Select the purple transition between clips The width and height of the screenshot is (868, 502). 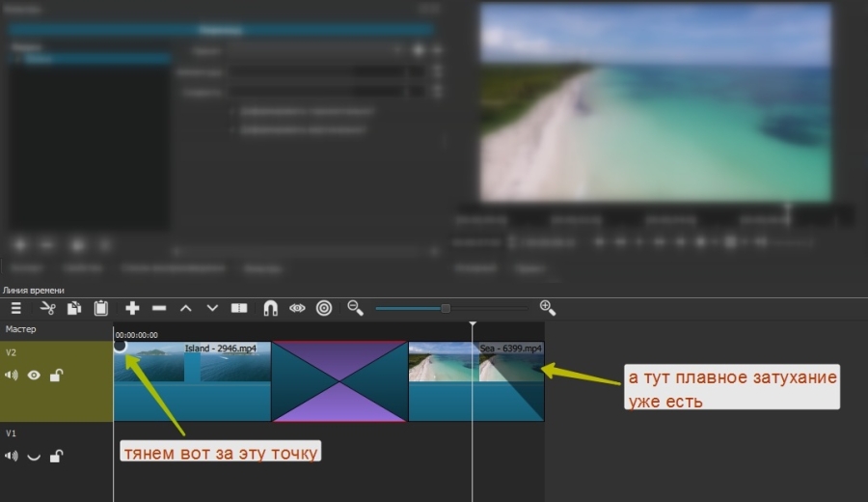(x=339, y=381)
